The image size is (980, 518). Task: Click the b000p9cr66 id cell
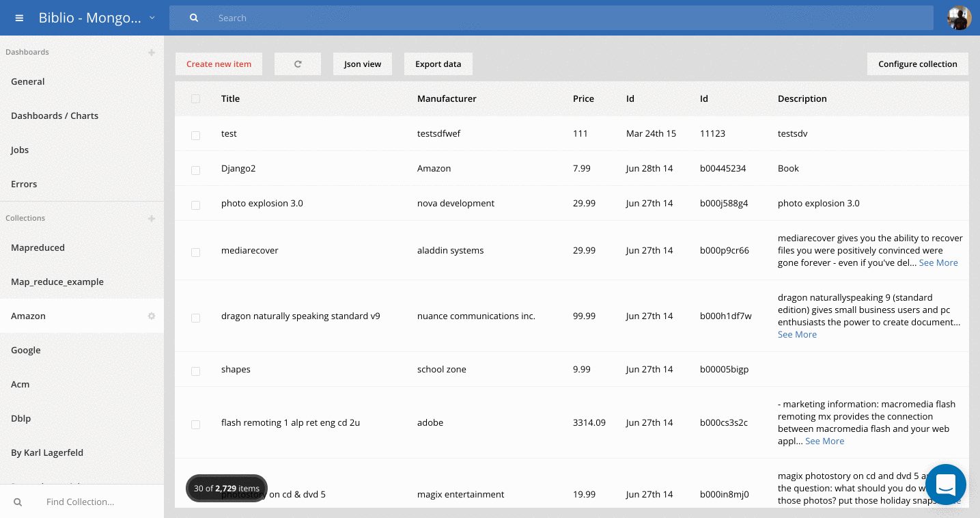[x=725, y=250]
